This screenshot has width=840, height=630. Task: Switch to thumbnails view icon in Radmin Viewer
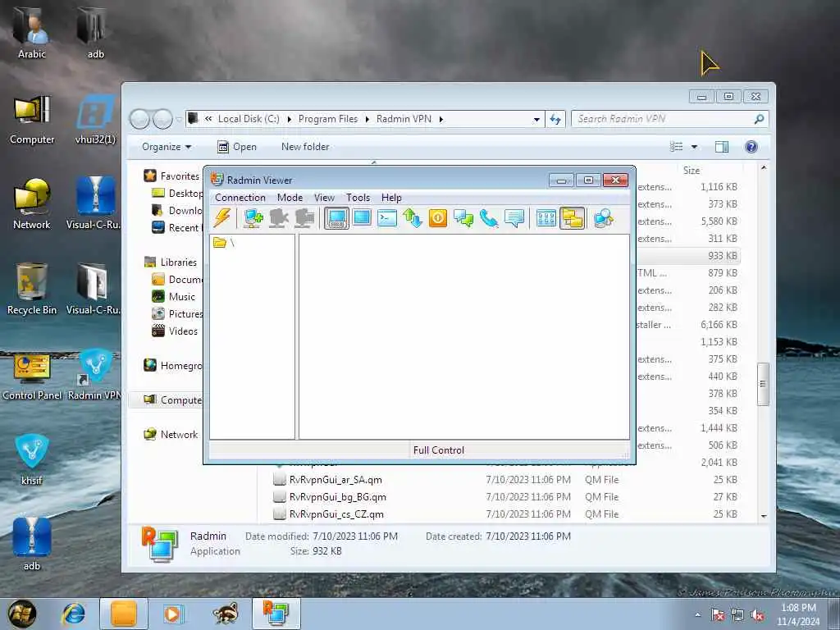pos(546,218)
